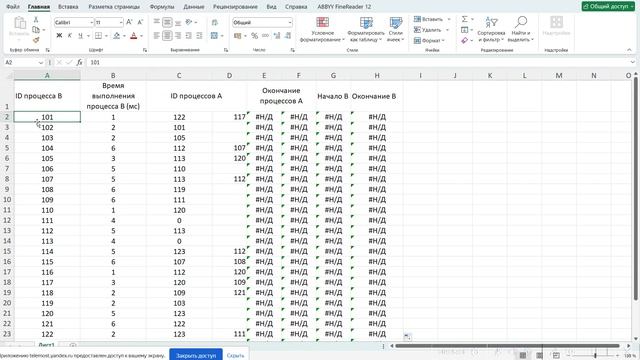
Task: Open the number format Общий dropdown
Action: (x=290, y=22)
